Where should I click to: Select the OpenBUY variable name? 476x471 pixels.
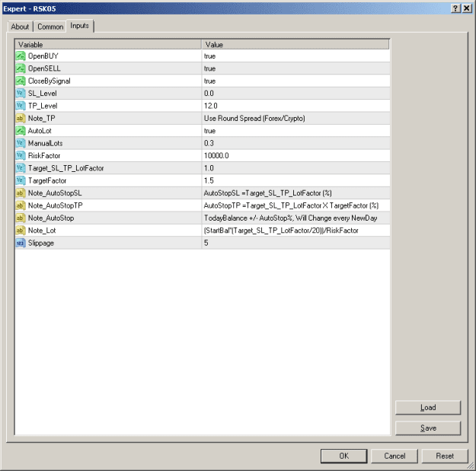click(43, 56)
